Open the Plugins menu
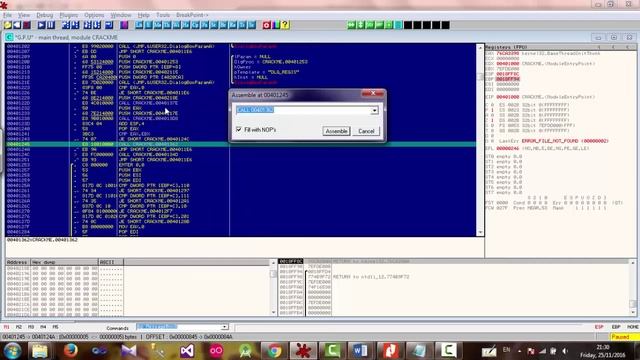Image resolution: width=640 pixels, height=360 pixels. pyautogui.click(x=69, y=15)
